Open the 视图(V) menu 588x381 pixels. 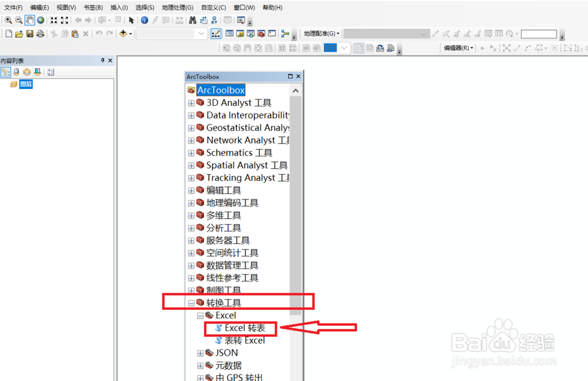point(66,8)
